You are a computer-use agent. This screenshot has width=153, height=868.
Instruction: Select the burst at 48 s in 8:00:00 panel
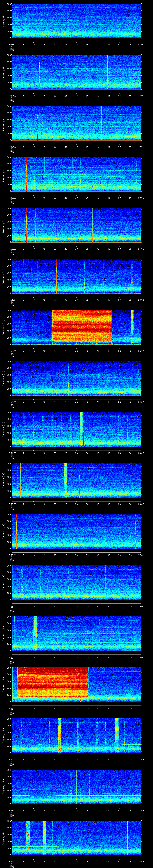117,735
